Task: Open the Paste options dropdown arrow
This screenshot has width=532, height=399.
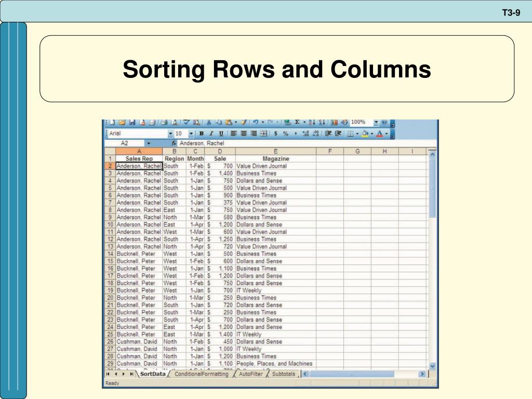Action: (236, 123)
